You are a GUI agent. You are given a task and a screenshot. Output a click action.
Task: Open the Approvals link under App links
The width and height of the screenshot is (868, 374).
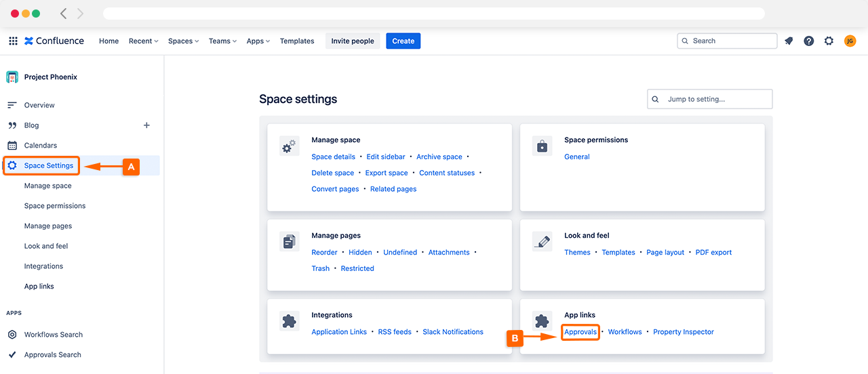(x=580, y=332)
